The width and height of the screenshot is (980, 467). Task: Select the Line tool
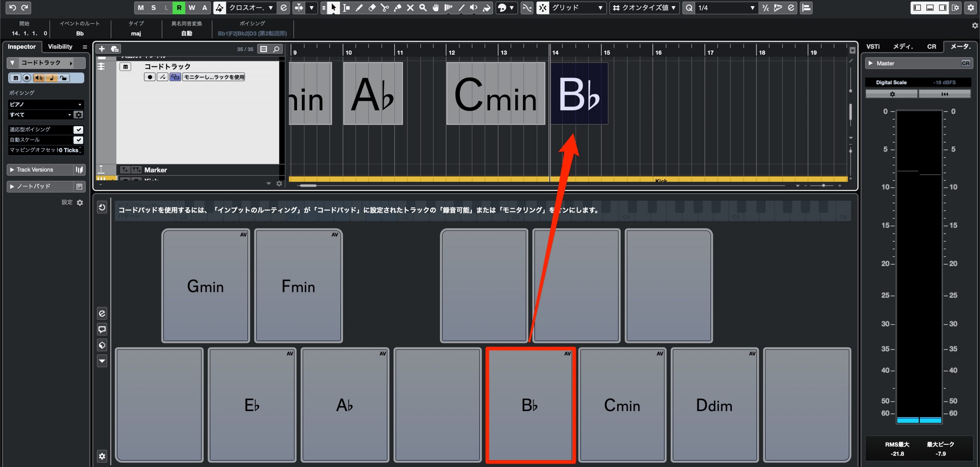pyautogui.click(x=461, y=8)
